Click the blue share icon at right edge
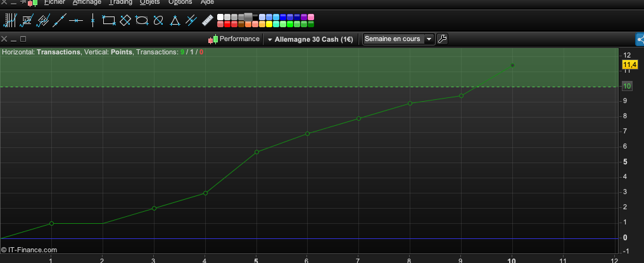This screenshot has height=263, width=644. tap(640, 39)
